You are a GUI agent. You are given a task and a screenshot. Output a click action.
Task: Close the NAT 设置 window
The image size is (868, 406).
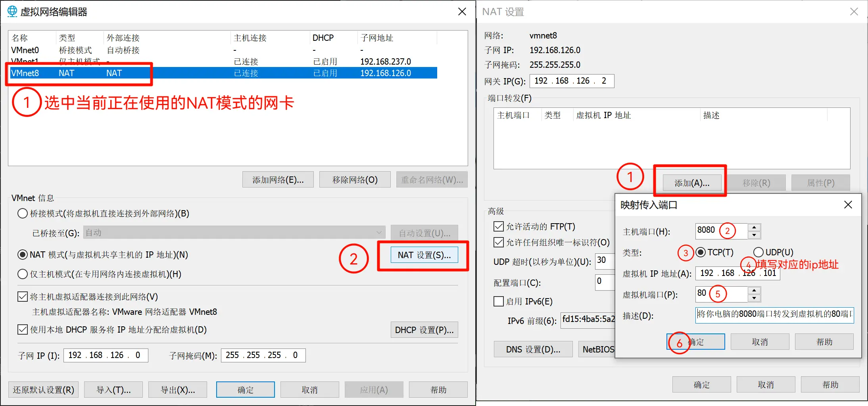point(854,11)
